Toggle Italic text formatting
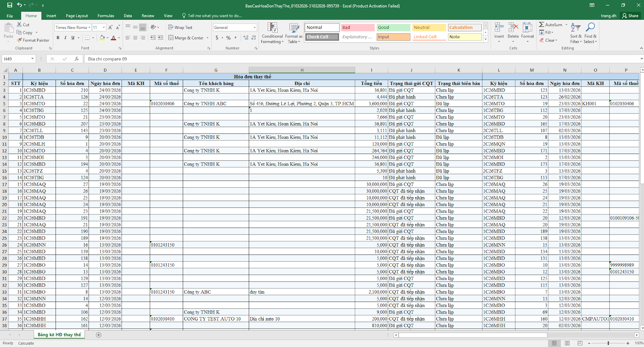Screen dimensions: 644x347 (x=65, y=38)
